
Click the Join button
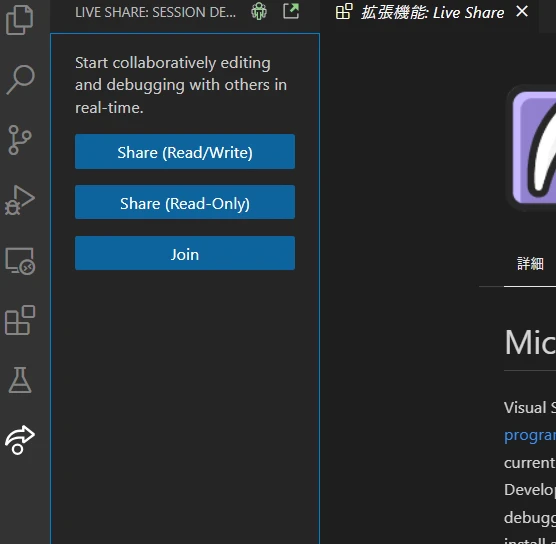click(185, 253)
